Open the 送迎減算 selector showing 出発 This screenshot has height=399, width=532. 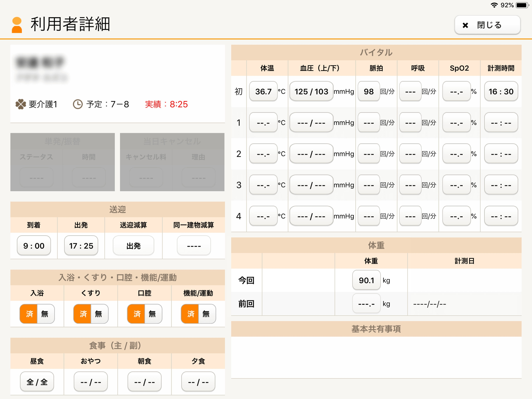[133, 246]
